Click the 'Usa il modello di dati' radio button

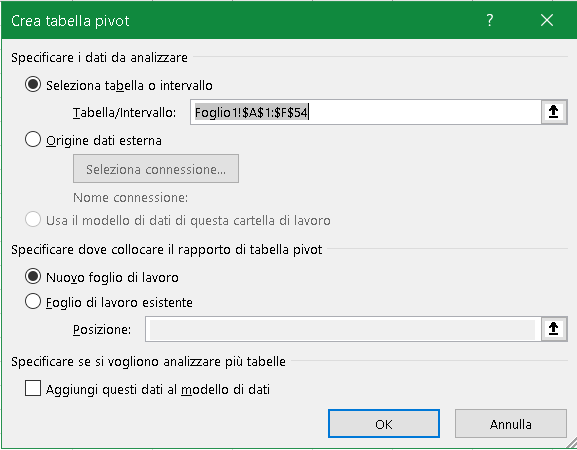coord(33,220)
